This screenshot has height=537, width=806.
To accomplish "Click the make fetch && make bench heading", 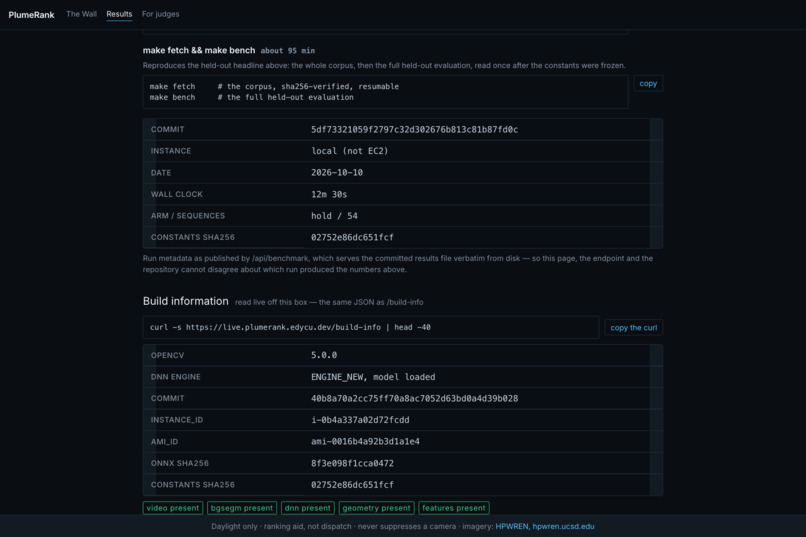I will pyautogui.click(x=199, y=50).
